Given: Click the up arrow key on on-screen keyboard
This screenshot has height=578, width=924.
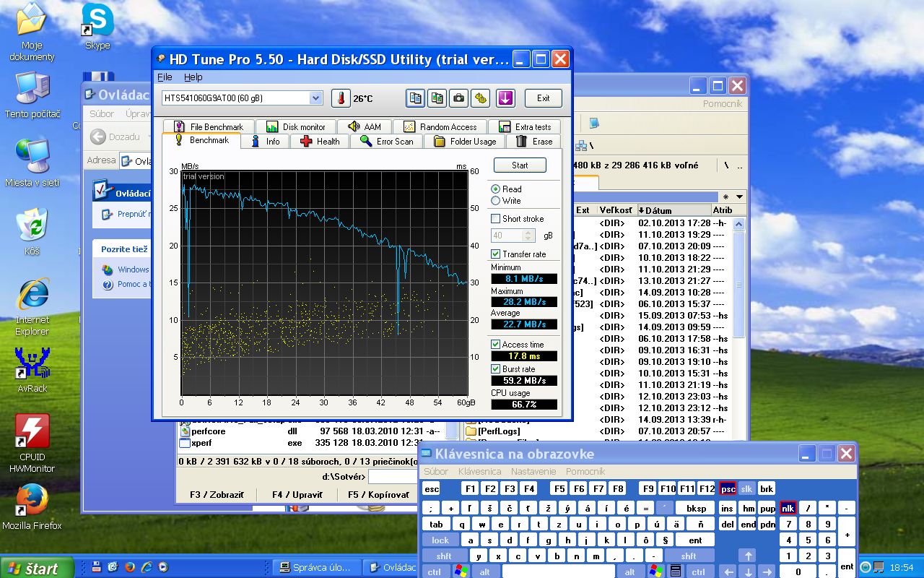Looking at the screenshot, I should pyautogui.click(x=748, y=556).
